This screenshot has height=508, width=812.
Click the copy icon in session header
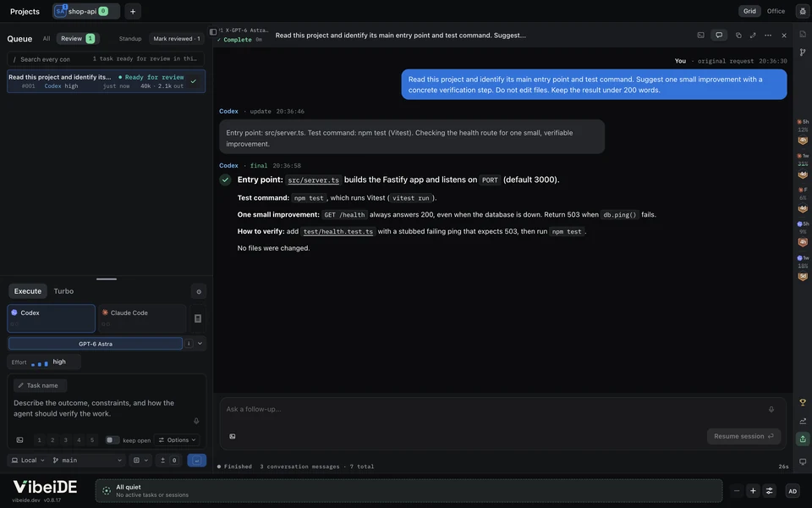pos(738,36)
